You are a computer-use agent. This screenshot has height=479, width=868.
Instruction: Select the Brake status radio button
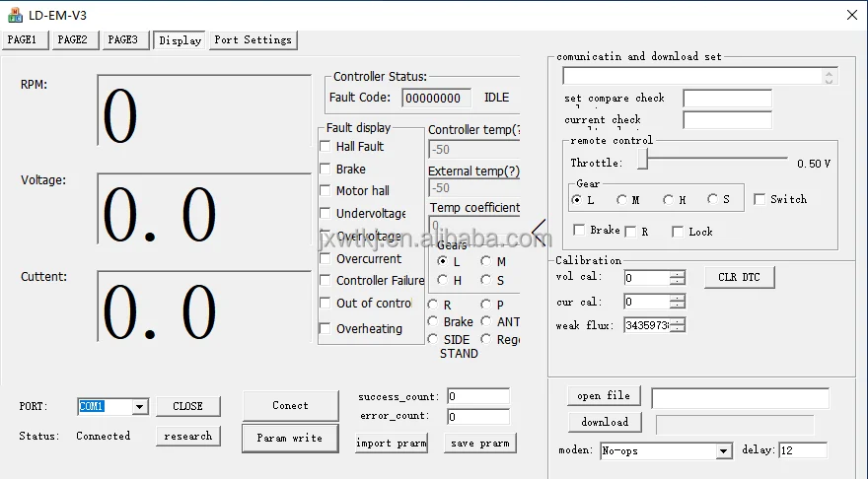click(433, 321)
